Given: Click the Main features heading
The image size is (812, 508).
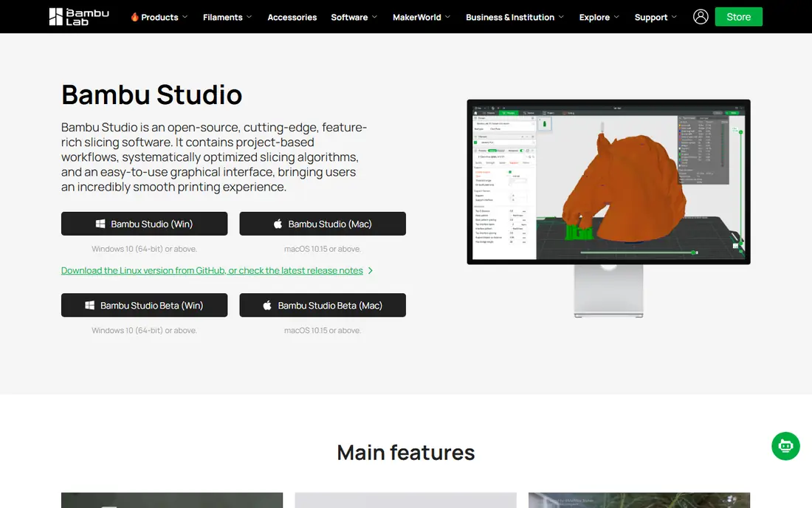Looking at the screenshot, I should pos(406,452).
